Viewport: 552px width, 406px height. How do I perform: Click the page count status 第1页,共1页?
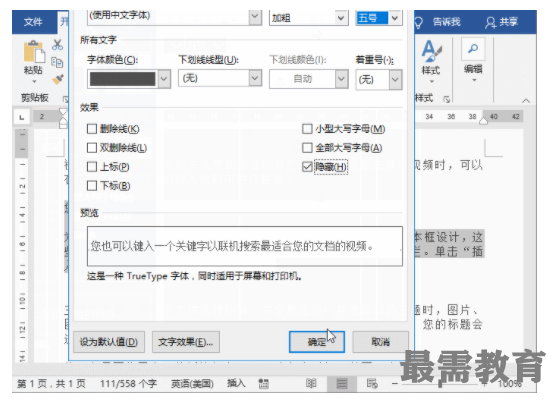(x=51, y=383)
